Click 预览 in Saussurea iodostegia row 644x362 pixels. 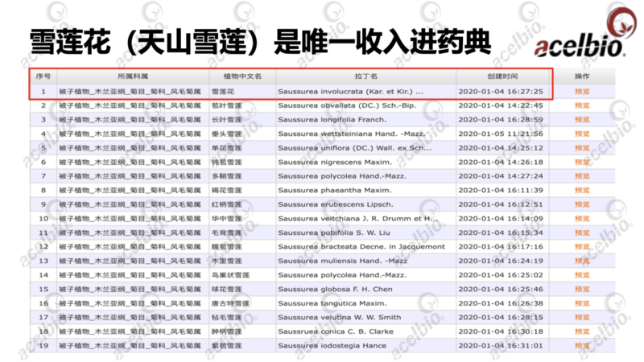[x=582, y=344]
